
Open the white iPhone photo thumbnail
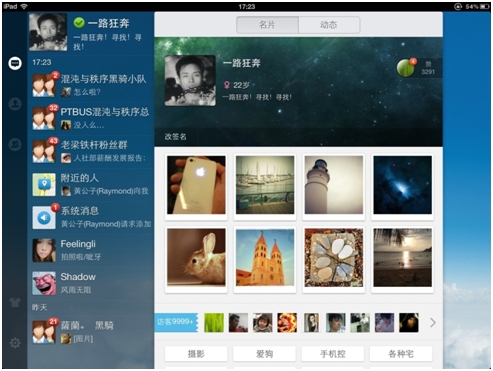coord(196,185)
